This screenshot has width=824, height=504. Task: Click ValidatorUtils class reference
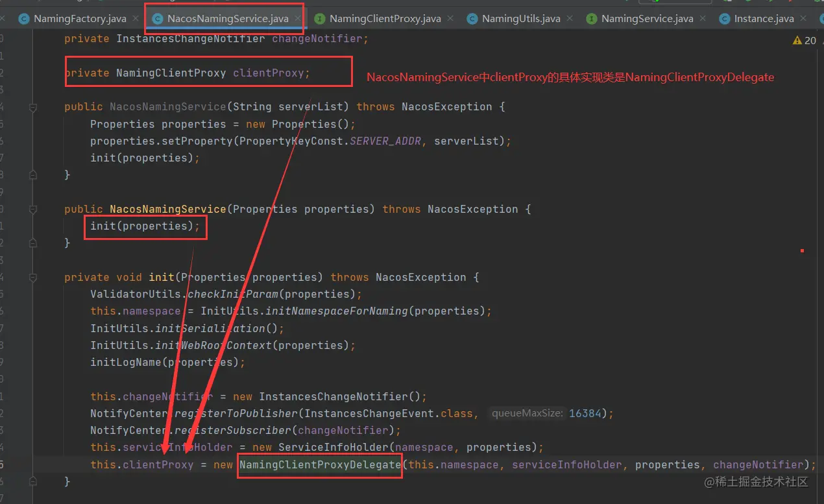[136, 294]
